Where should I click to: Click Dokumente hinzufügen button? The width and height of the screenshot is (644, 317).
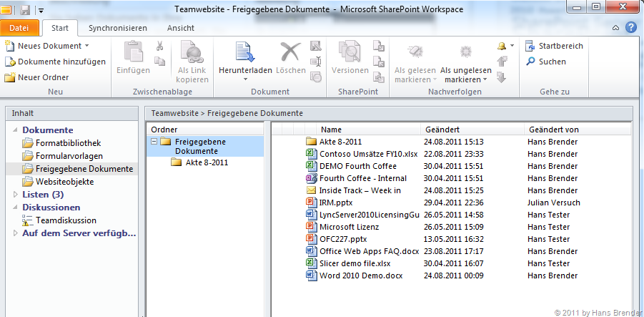coord(56,62)
